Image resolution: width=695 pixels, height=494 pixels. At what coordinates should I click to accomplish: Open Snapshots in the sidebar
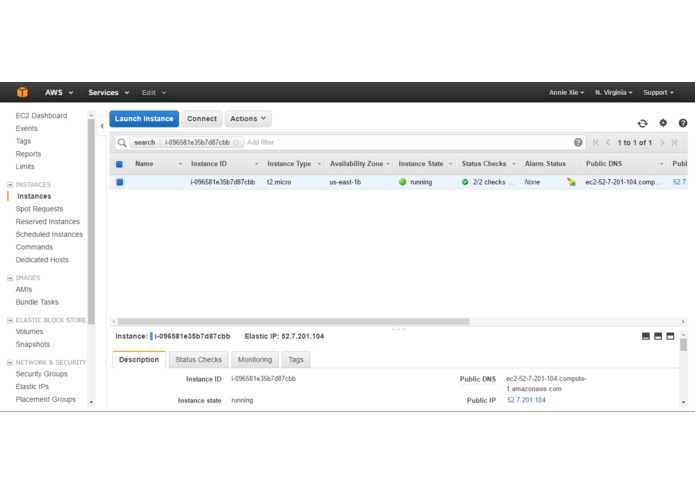pos(32,344)
